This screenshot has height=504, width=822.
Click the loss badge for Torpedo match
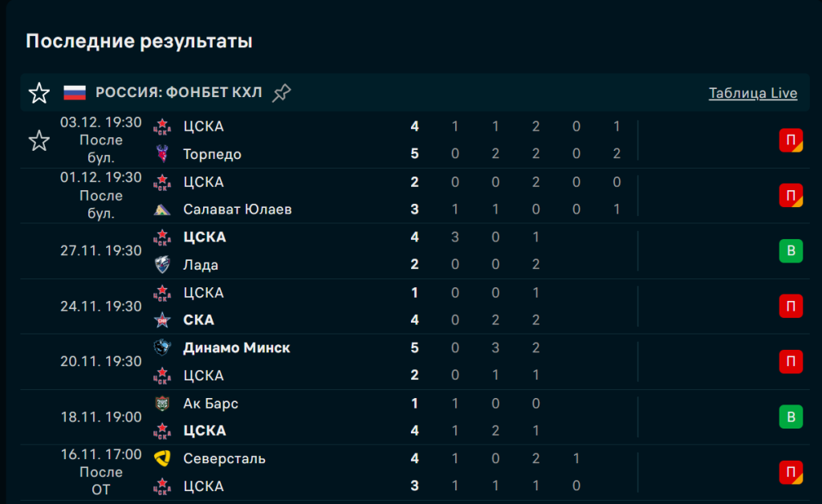(x=791, y=140)
